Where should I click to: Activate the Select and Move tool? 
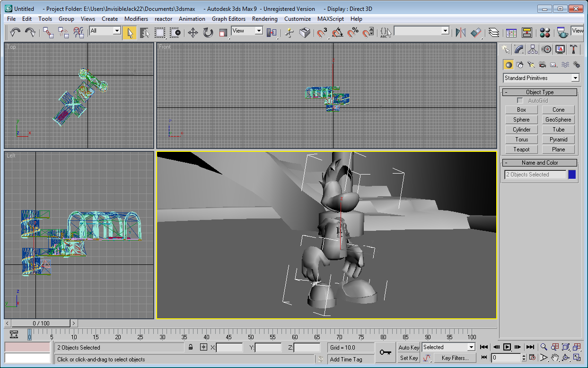pyautogui.click(x=193, y=32)
